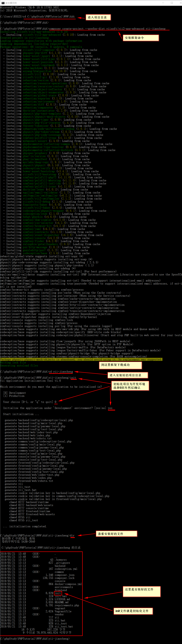Click '.gitignore' in the directory listing
Screen dimensions: 182x644
coord(62,563)
